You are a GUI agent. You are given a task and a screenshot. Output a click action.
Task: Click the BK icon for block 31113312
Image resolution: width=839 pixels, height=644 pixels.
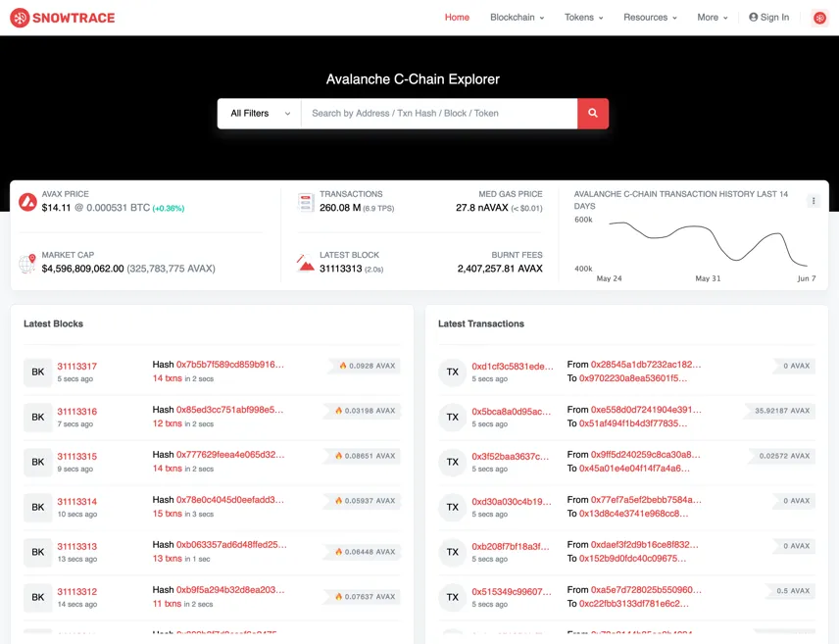(38, 597)
